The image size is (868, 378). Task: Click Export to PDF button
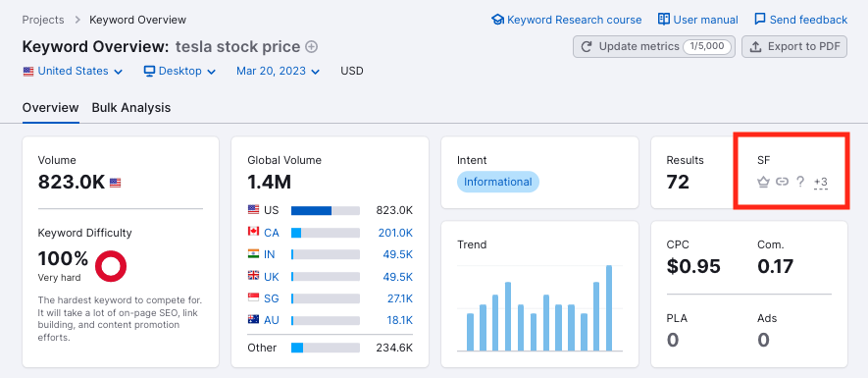(794, 46)
